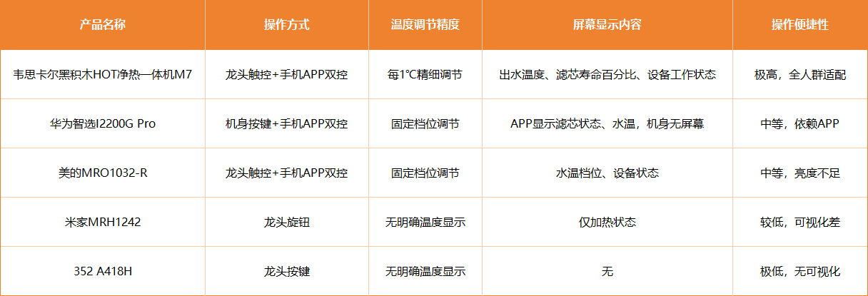
Task: Select the 352 A418H product cell
Action: (x=103, y=271)
